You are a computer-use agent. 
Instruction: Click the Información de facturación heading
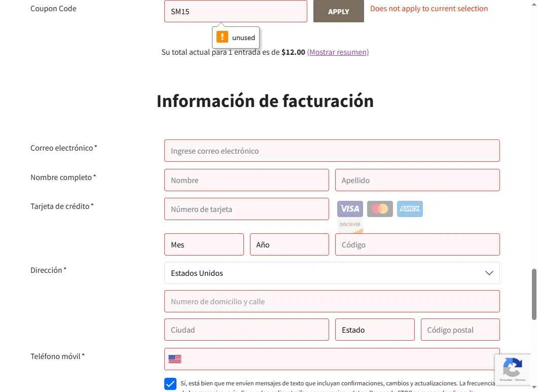(x=265, y=101)
